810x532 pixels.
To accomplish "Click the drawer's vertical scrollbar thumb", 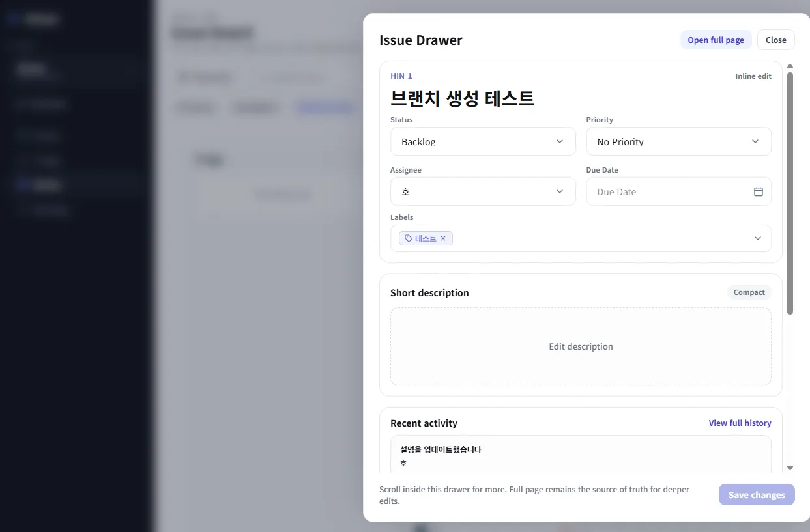I will tap(790, 193).
